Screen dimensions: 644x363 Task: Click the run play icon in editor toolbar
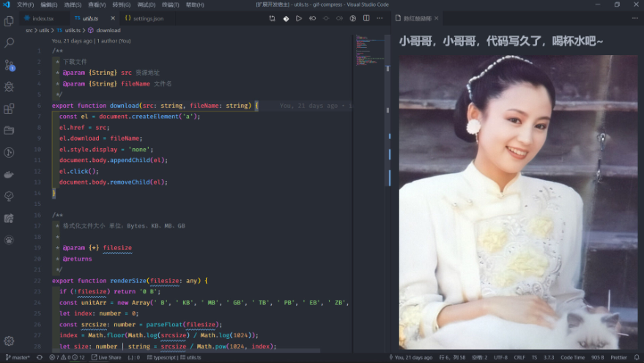[x=299, y=18]
